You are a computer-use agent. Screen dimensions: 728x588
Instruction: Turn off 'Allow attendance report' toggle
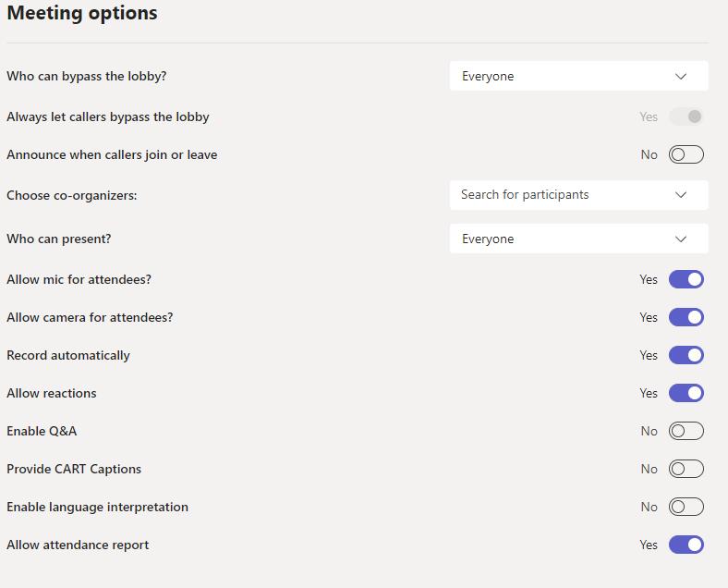tap(686, 545)
